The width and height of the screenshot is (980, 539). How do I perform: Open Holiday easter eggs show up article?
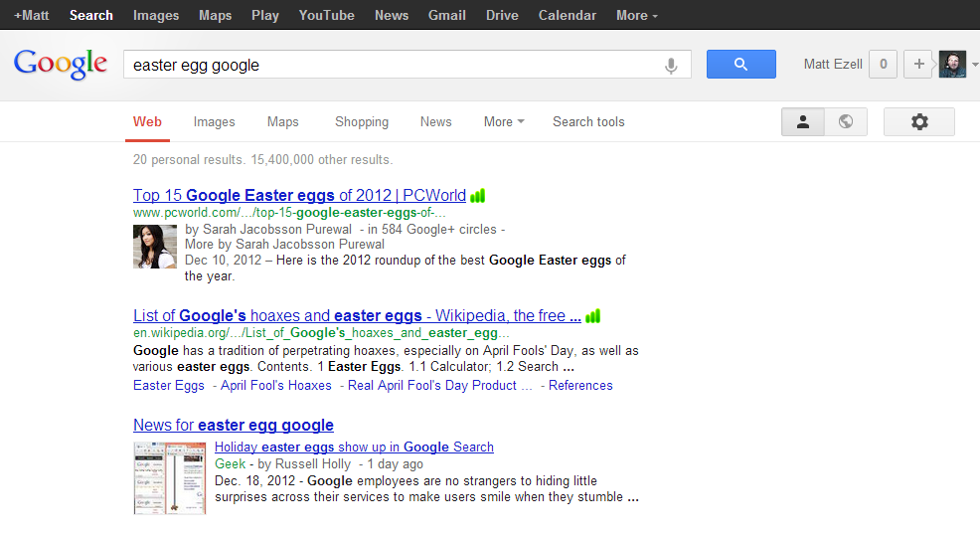pyautogui.click(x=355, y=448)
